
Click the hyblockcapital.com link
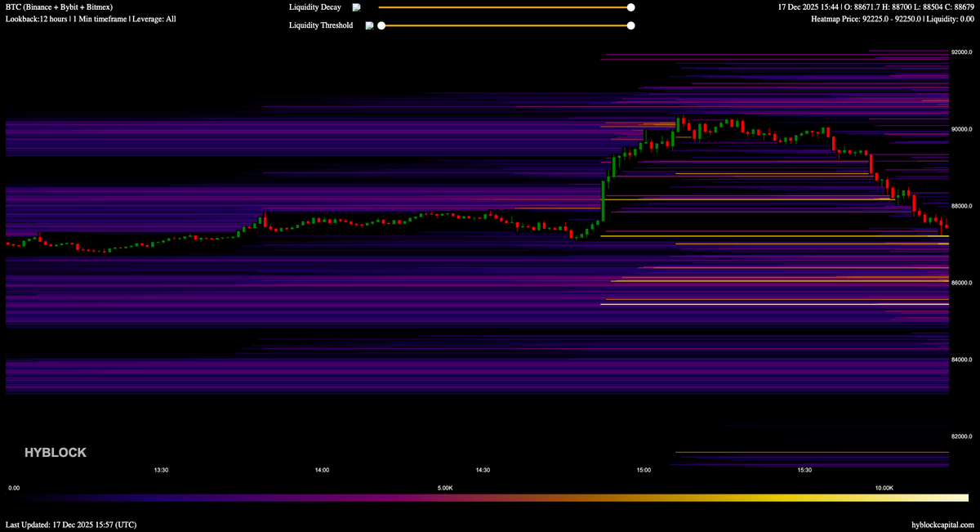point(943,524)
